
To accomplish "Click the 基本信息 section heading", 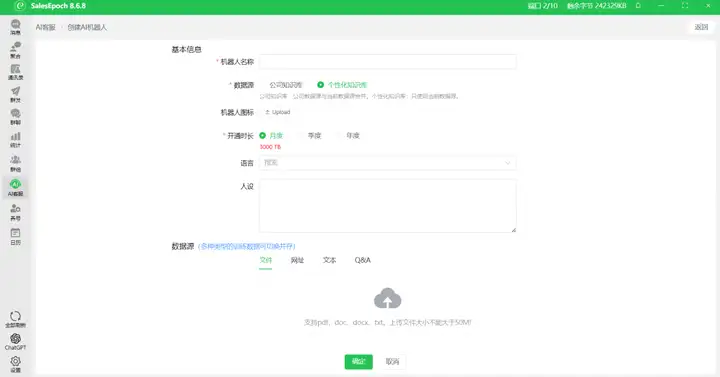I will 186,49.
